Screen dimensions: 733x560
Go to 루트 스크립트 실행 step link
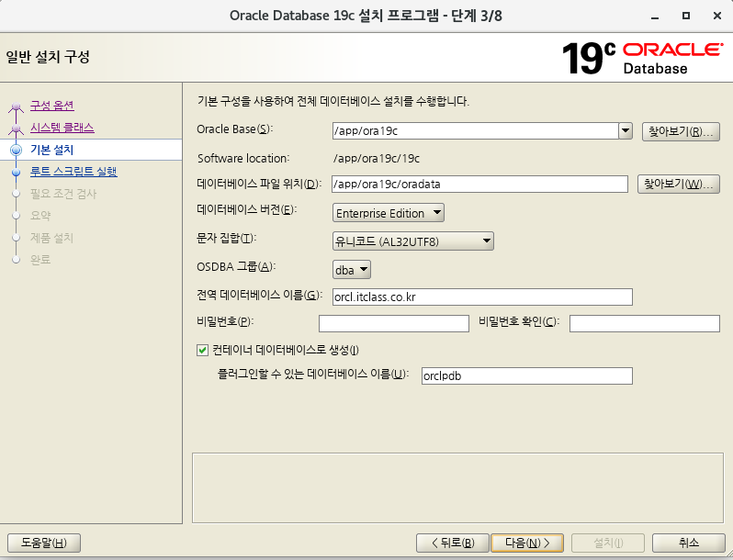click(x=73, y=172)
